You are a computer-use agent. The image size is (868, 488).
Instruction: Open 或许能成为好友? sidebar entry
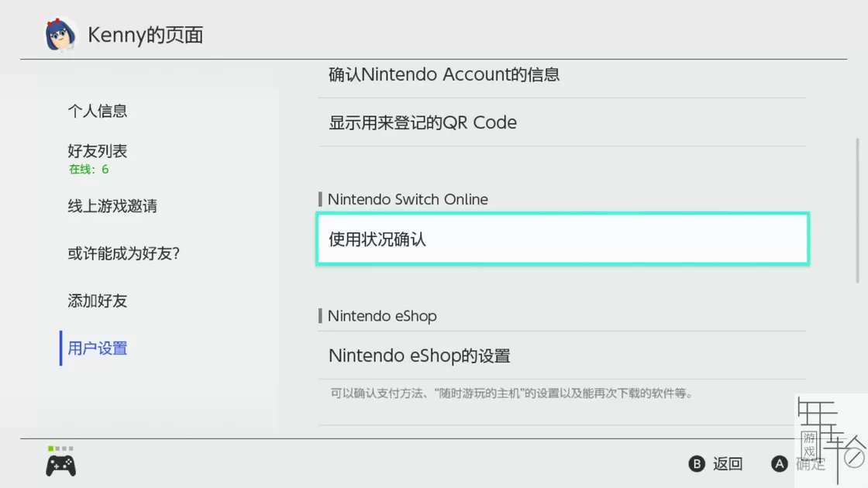click(123, 253)
